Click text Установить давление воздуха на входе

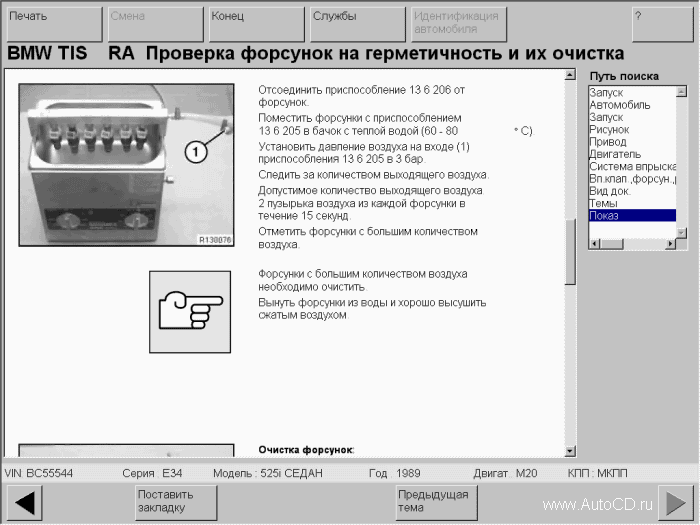(x=364, y=153)
